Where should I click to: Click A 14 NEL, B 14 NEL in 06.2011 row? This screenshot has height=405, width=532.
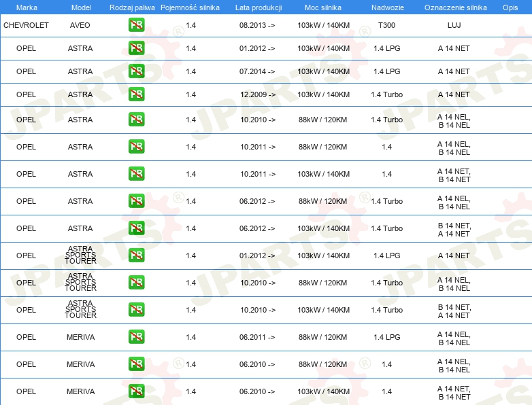point(454,338)
